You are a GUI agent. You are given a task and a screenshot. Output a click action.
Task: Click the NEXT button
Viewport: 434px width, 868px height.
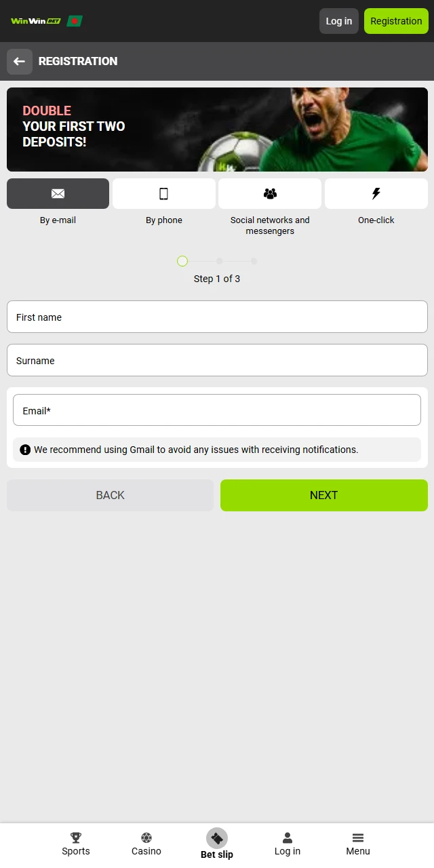323,495
